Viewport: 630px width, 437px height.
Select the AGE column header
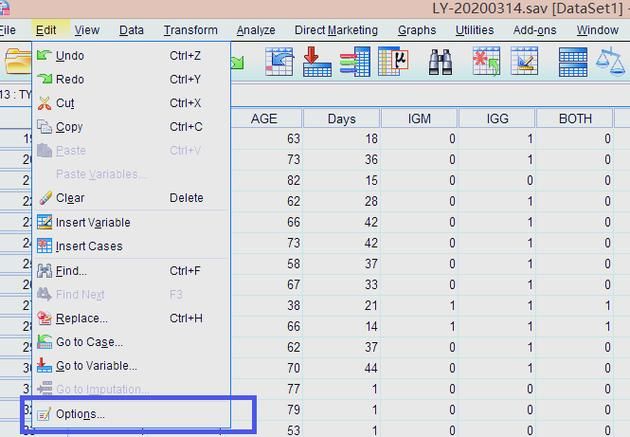coord(264,119)
